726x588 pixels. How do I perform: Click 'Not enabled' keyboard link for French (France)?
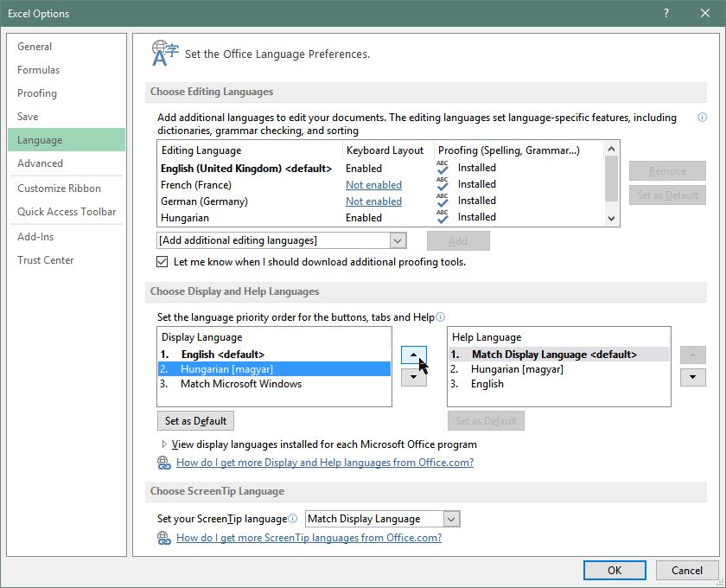[373, 185]
